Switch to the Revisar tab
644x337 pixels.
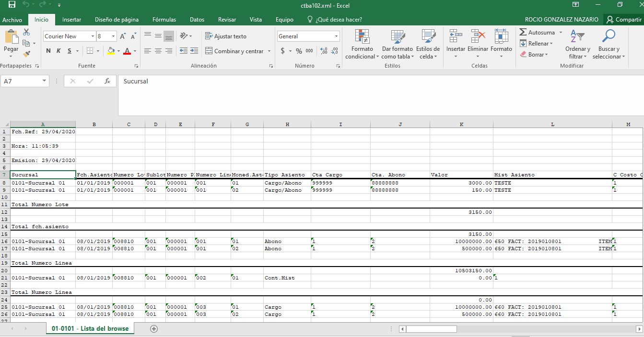(x=227, y=20)
